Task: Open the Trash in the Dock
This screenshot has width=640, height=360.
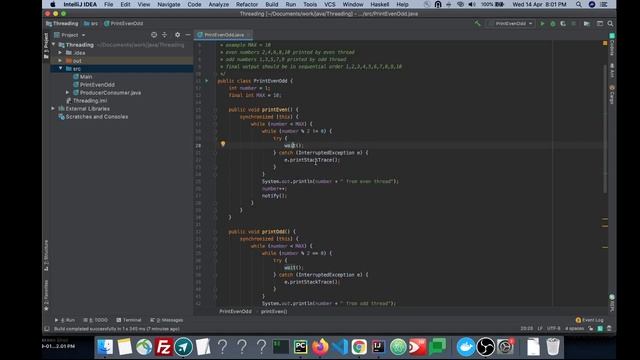Action: coord(553,347)
